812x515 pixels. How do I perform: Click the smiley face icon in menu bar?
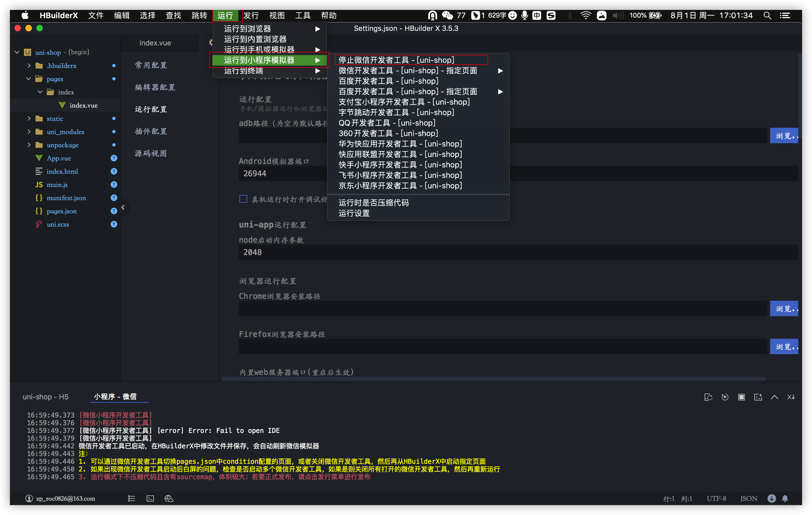click(512, 15)
